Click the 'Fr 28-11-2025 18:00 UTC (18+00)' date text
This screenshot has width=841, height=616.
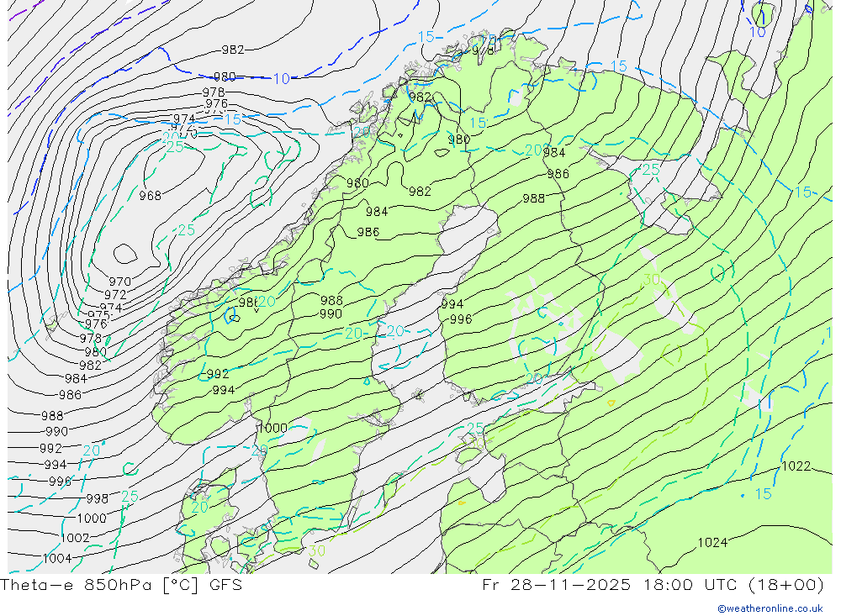click(x=653, y=584)
